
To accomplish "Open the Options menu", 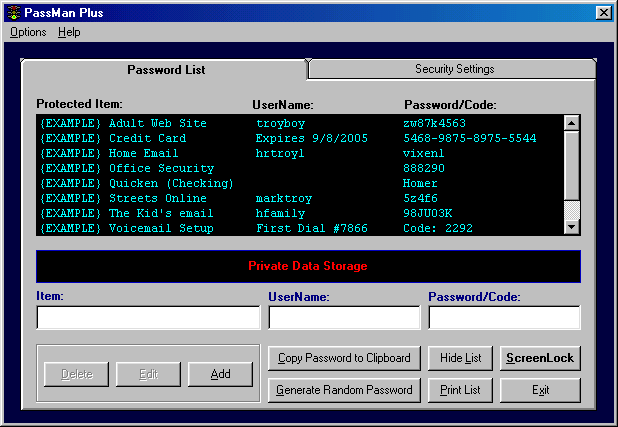I will [x=28, y=32].
